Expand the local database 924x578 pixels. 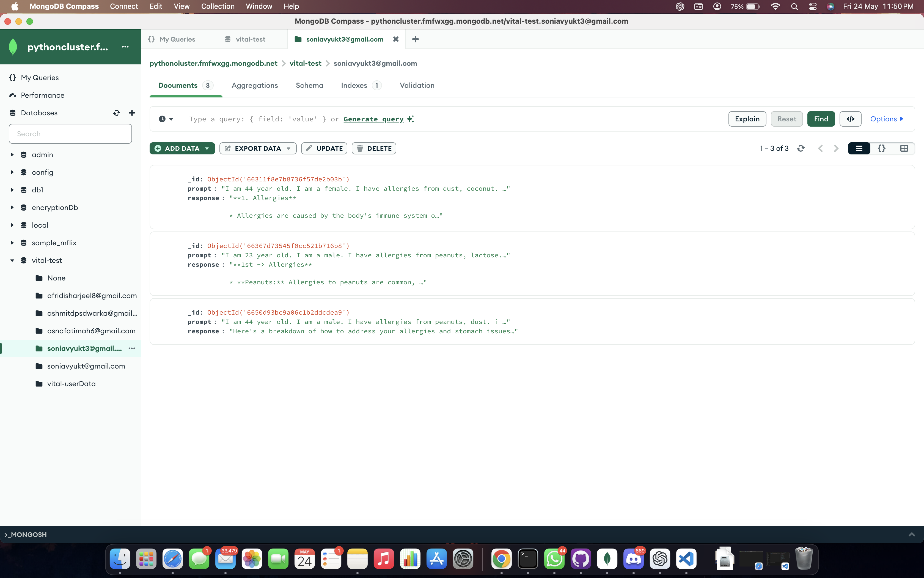pyautogui.click(x=12, y=225)
